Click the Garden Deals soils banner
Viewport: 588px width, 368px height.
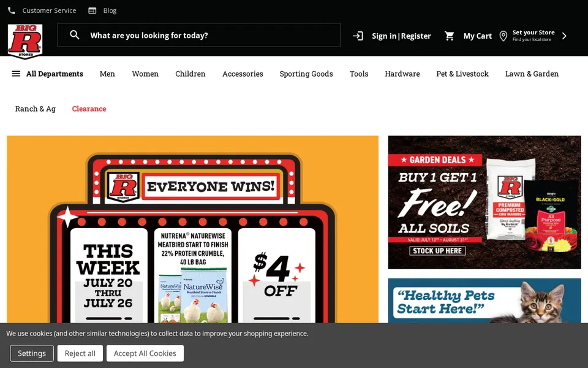484,202
